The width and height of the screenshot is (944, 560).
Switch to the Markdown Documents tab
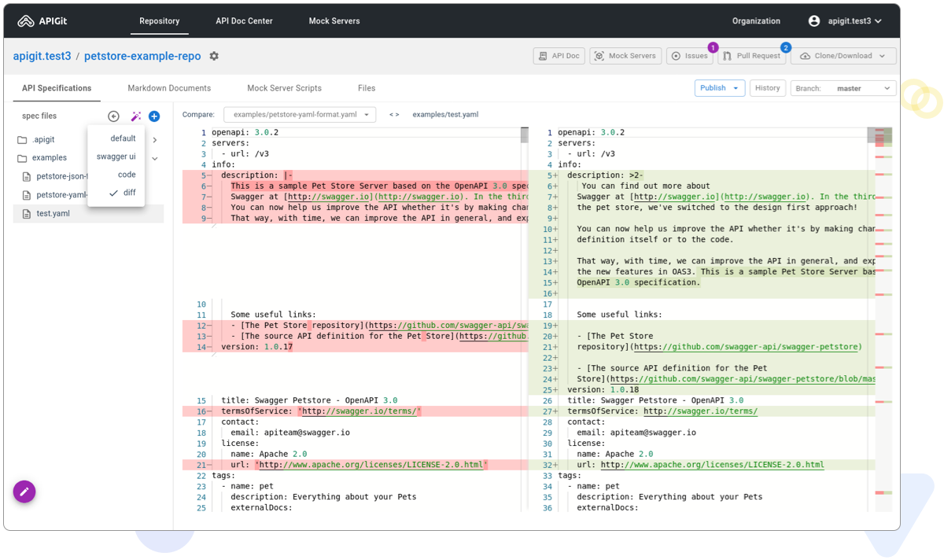pyautogui.click(x=169, y=88)
